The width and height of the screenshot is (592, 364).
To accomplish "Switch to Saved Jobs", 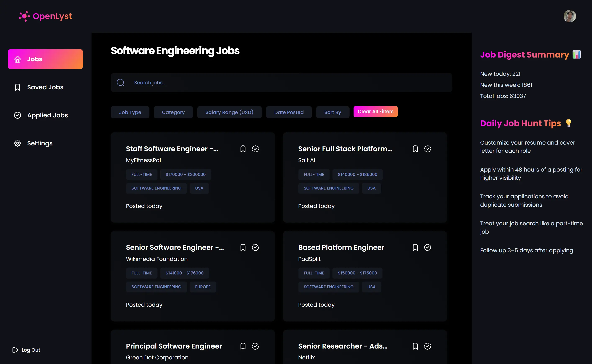I will [x=45, y=87].
